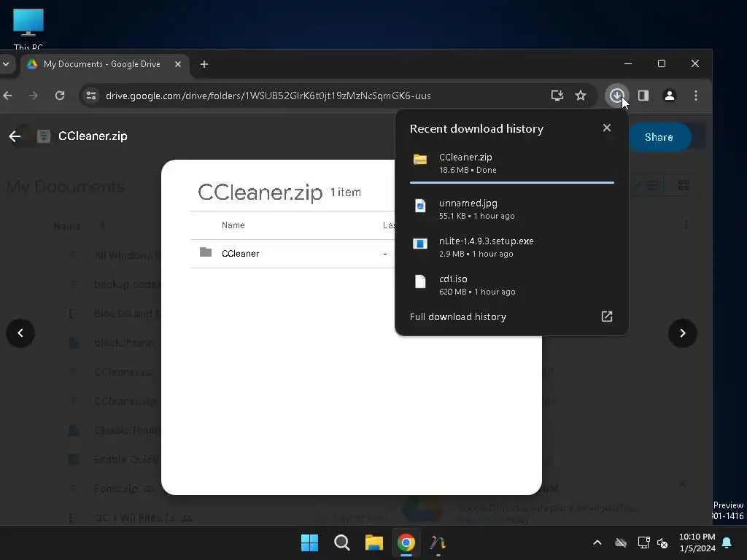Viewport: 747px width, 560px height.
Task: Exit preview with the back arrow
Action: 15,136
